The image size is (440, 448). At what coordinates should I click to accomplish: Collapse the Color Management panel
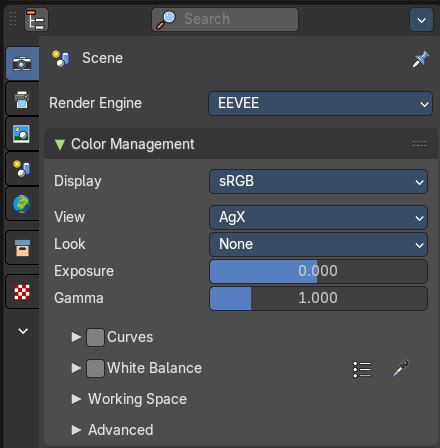(60, 144)
